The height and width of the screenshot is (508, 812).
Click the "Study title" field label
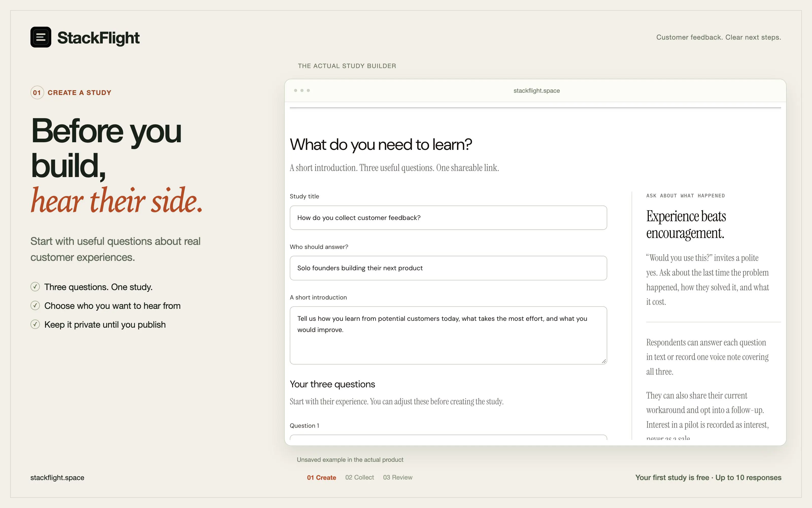pos(304,196)
